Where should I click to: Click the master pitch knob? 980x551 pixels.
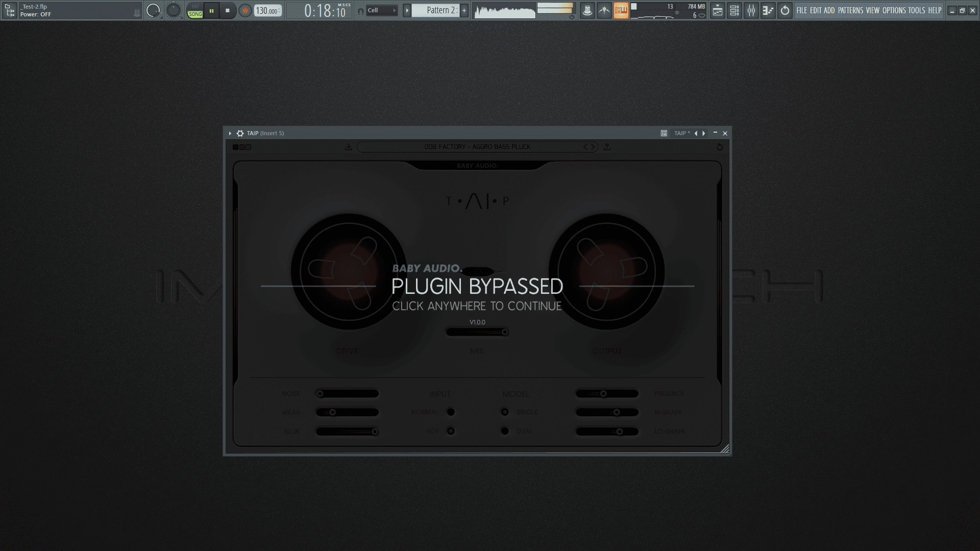174,10
